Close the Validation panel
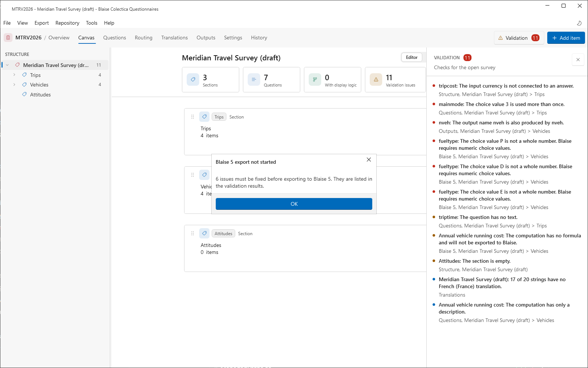 point(578,60)
